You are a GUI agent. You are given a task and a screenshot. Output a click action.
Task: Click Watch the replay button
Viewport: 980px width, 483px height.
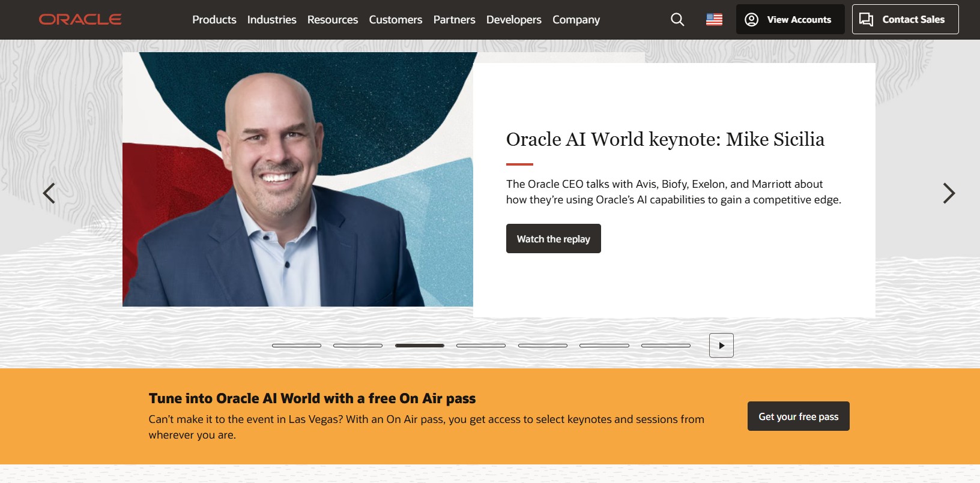click(x=553, y=239)
